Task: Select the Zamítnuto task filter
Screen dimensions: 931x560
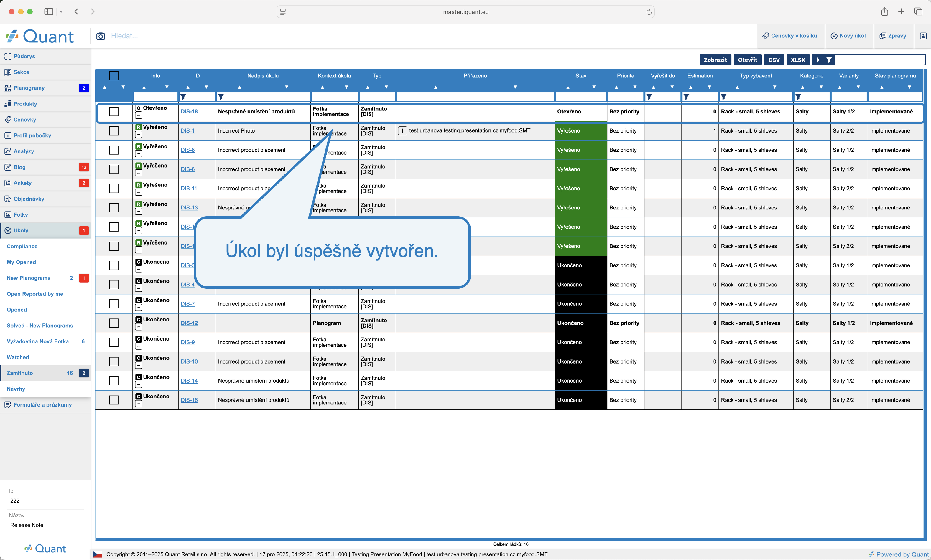Action: click(x=45, y=373)
